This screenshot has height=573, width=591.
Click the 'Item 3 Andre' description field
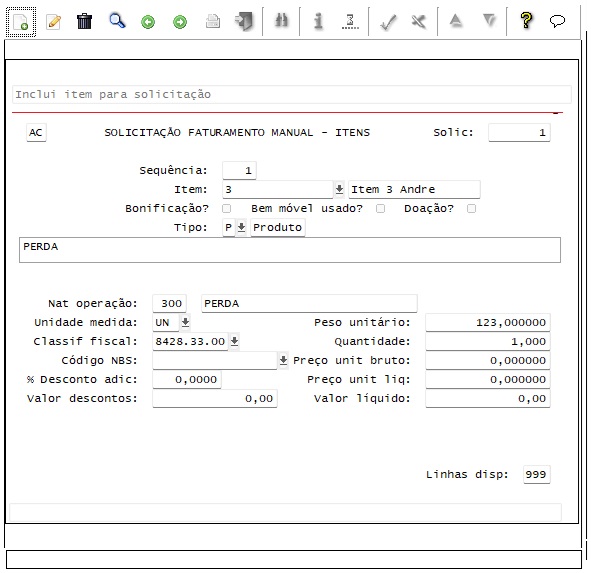tap(414, 189)
